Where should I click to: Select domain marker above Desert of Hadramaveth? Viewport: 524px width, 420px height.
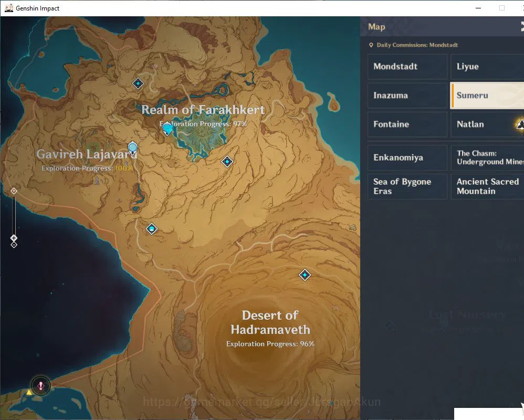point(305,275)
